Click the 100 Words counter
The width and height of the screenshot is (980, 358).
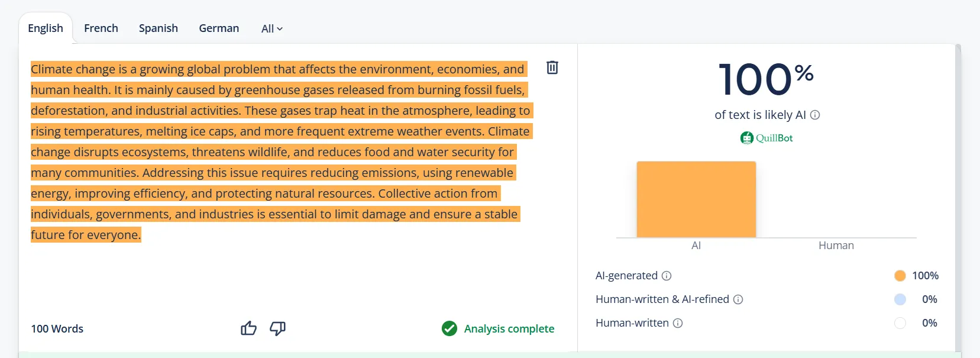[x=57, y=328]
